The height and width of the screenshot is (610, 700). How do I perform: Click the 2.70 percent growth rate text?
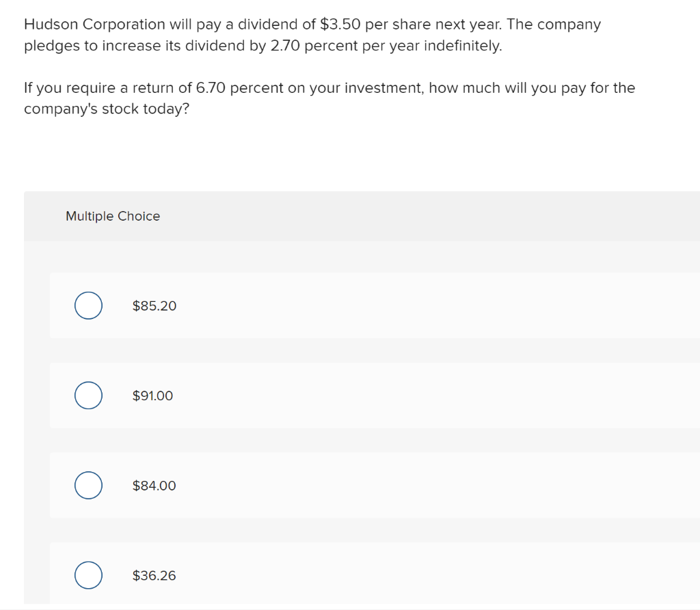pos(314,46)
